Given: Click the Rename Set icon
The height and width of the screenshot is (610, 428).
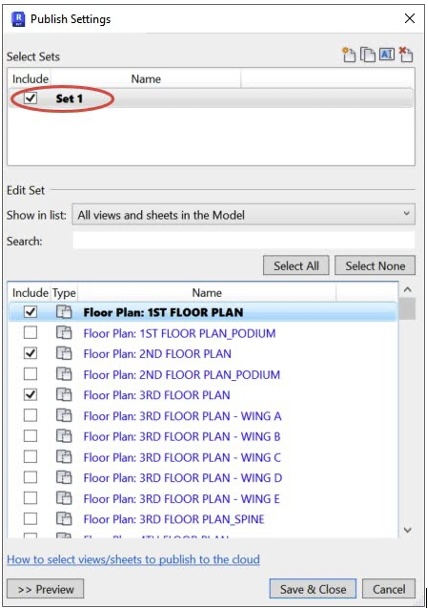Looking at the screenshot, I should click(386, 54).
